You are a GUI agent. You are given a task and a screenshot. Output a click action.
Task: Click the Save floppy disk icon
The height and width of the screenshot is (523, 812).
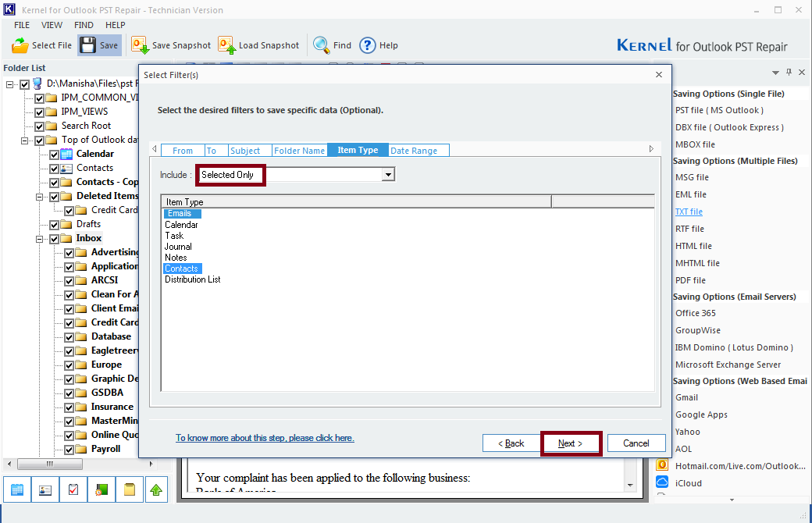click(x=87, y=45)
